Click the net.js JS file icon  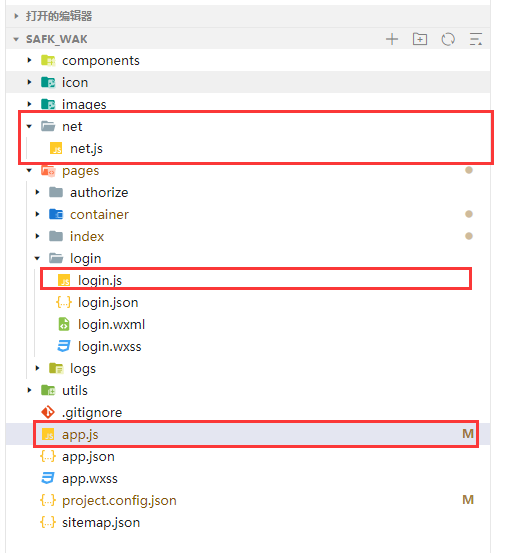(x=56, y=148)
